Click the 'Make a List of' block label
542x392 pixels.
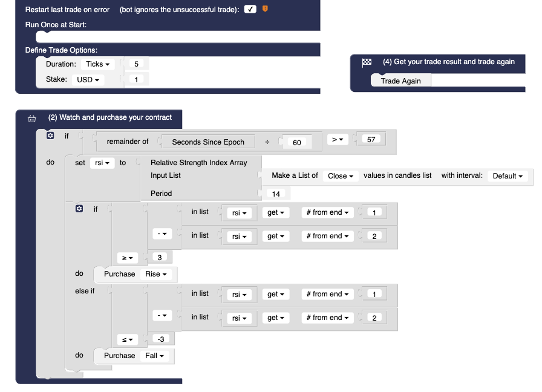pos(295,175)
